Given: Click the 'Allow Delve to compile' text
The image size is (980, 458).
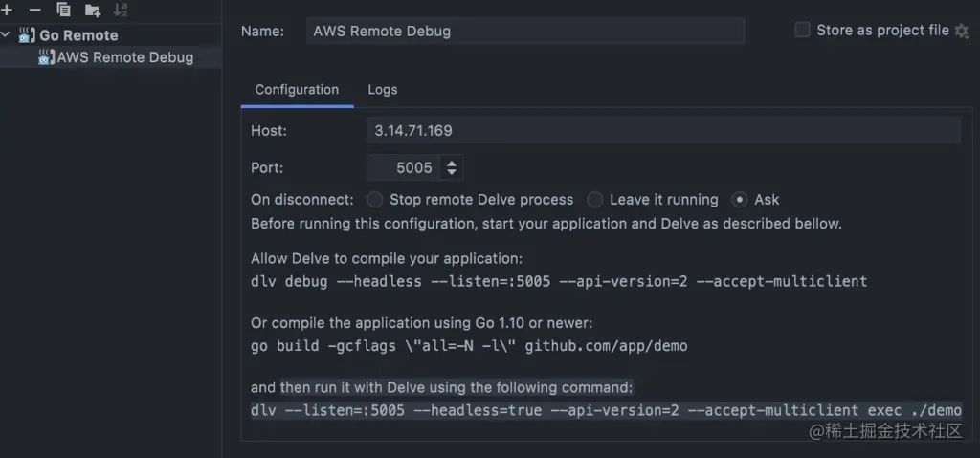Looking at the screenshot, I should (x=387, y=258).
